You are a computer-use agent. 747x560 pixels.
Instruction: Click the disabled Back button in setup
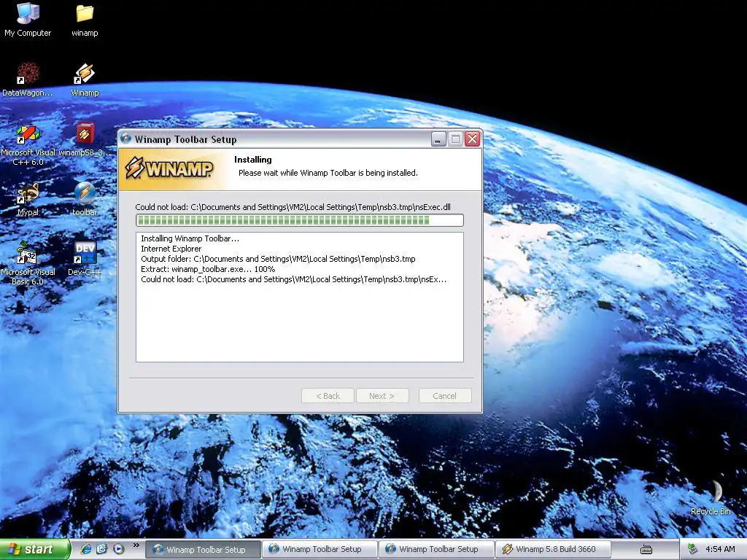point(328,396)
